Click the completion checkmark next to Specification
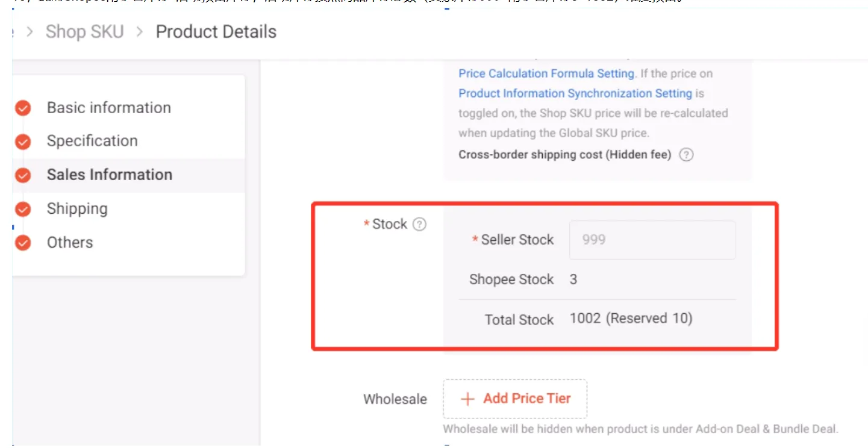The height and width of the screenshot is (448, 868). tap(23, 142)
